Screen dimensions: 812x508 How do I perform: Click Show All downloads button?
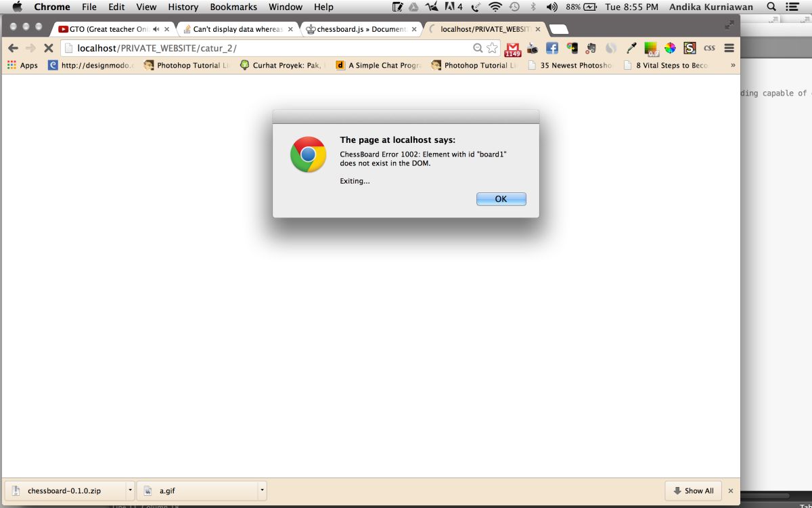pyautogui.click(x=693, y=490)
